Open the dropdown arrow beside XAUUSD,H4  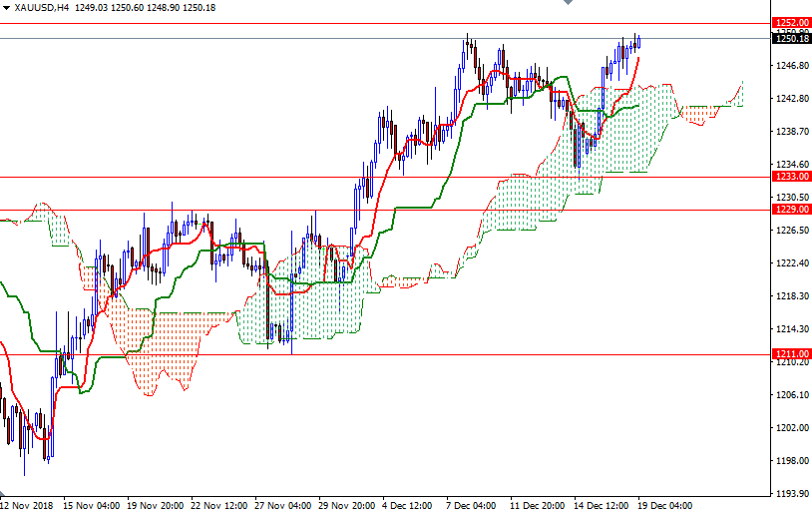pos(6,8)
